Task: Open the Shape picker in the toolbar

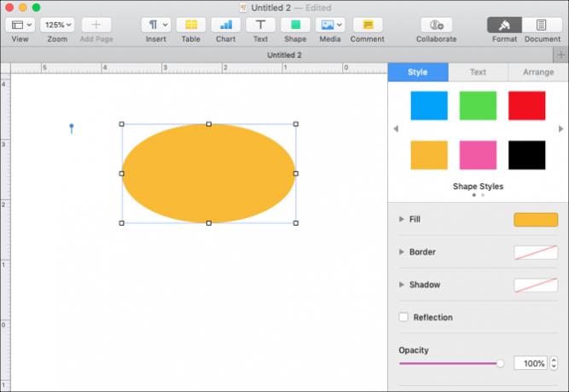Action: pos(295,25)
